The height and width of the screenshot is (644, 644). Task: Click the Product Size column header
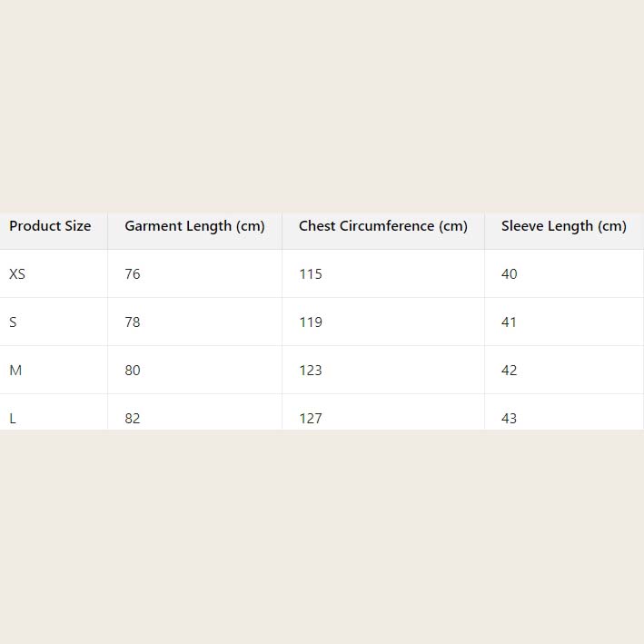coord(50,226)
